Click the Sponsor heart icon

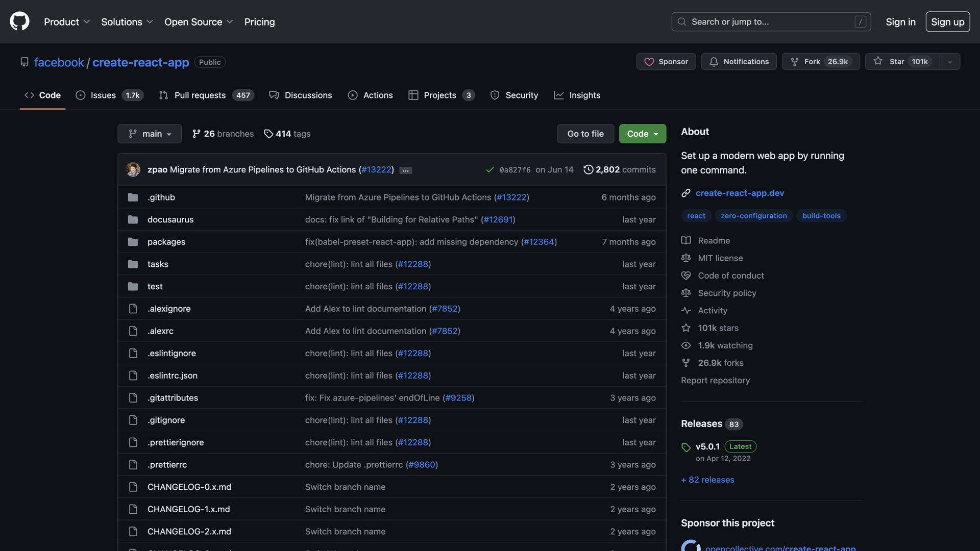[x=649, y=62]
